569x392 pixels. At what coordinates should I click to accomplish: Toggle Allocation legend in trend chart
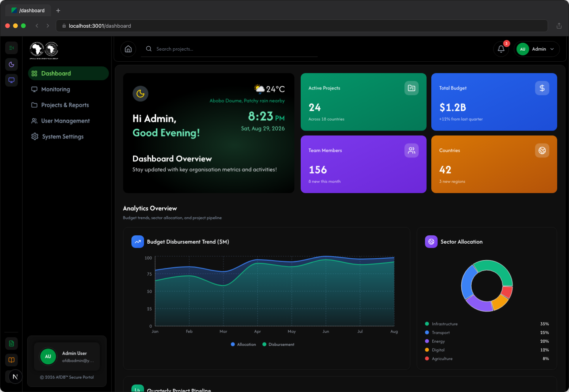pyautogui.click(x=243, y=345)
